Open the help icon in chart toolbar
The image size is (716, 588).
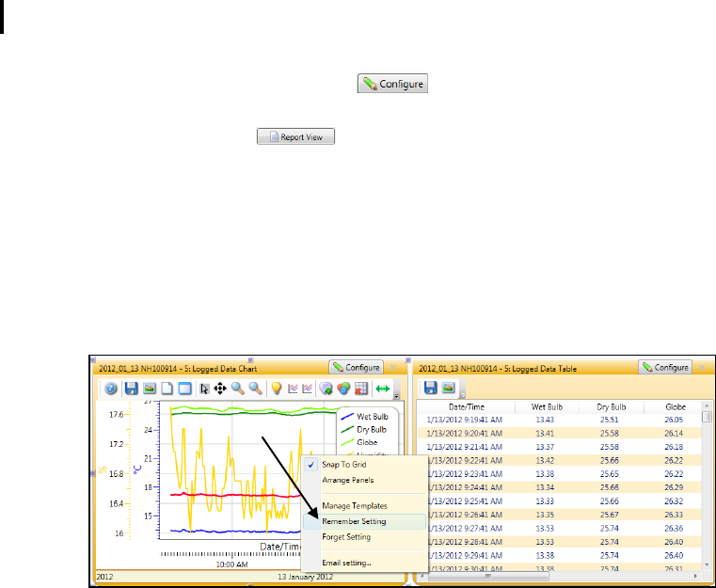[111, 389]
